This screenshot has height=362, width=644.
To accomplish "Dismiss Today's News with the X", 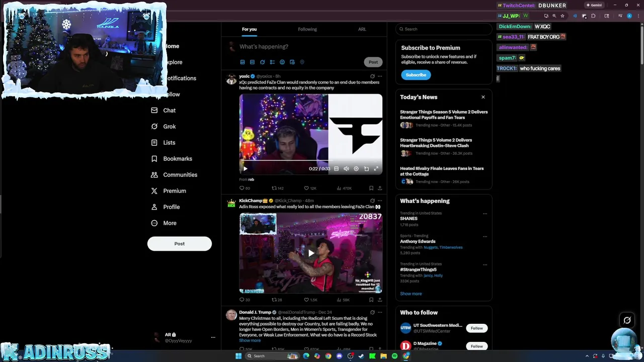I will tap(483, 97).
